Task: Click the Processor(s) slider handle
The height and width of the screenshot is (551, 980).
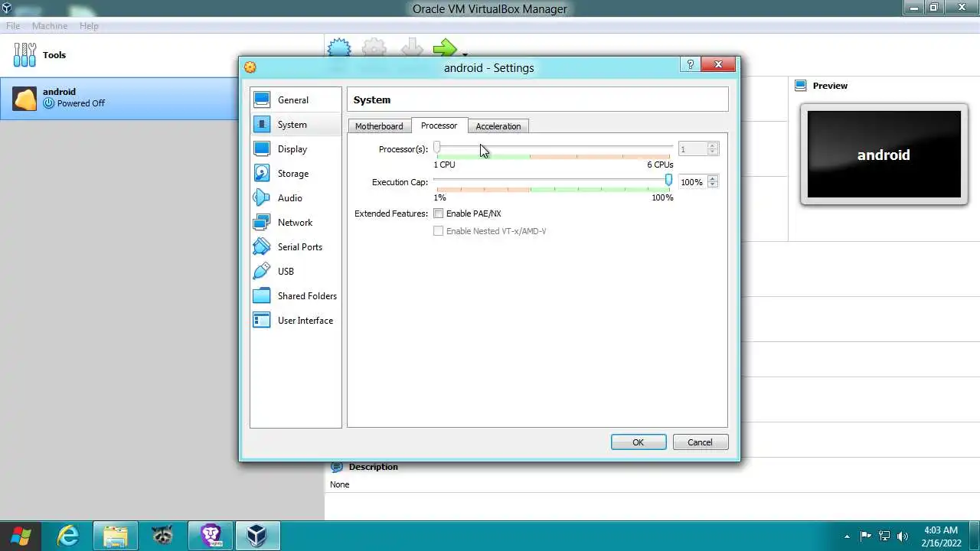Action: point(437,148)
